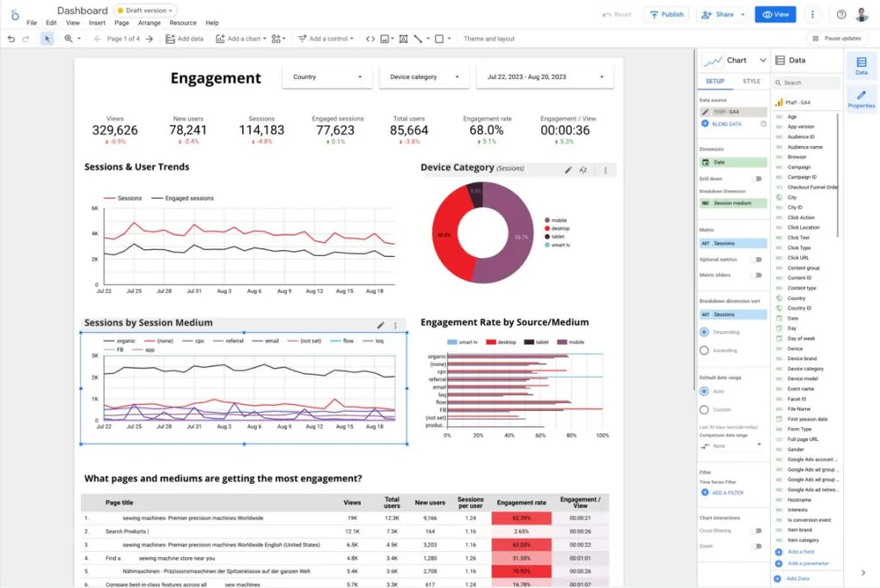Insert an image
The width and height of the screenshot is (880, 588).
pyautogui.click(x=385, y=39)
